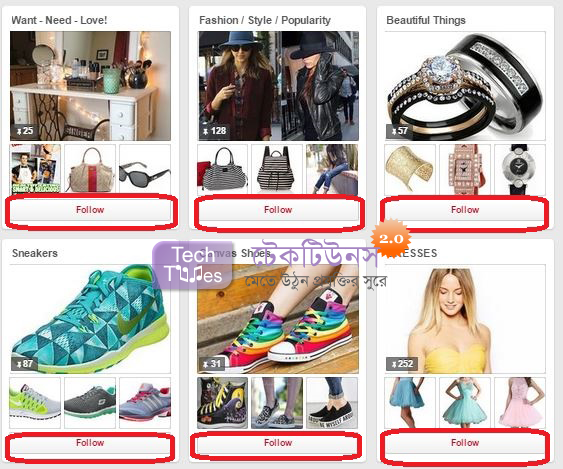Open the black sunglasses thumbnail
The height and width of the screenshot is (469, 563).
coord(145,169)
